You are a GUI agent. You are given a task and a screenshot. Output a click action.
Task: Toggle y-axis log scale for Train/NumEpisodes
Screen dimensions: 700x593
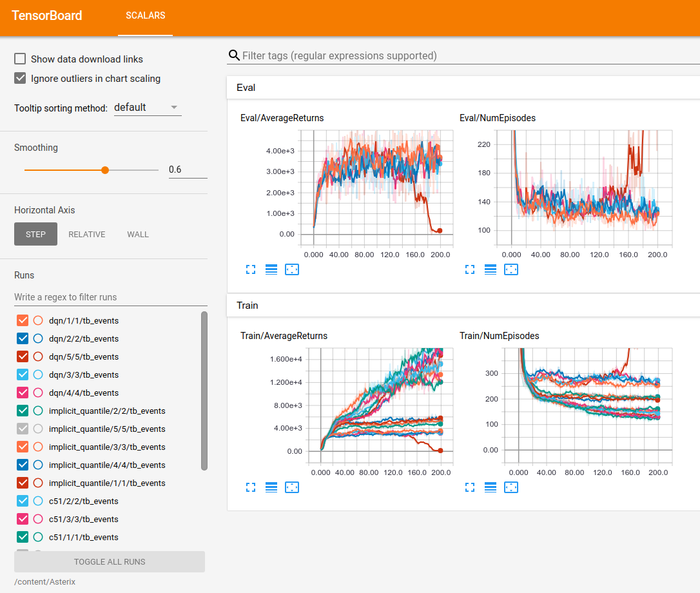coord(491,488)
